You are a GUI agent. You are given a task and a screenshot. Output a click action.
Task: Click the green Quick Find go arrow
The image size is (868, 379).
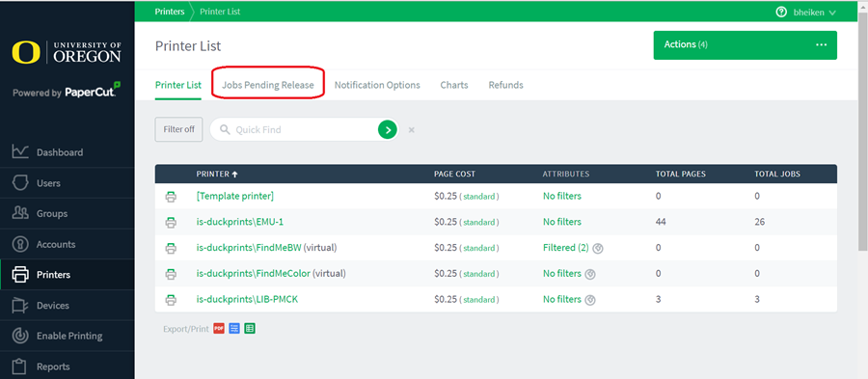388,130
